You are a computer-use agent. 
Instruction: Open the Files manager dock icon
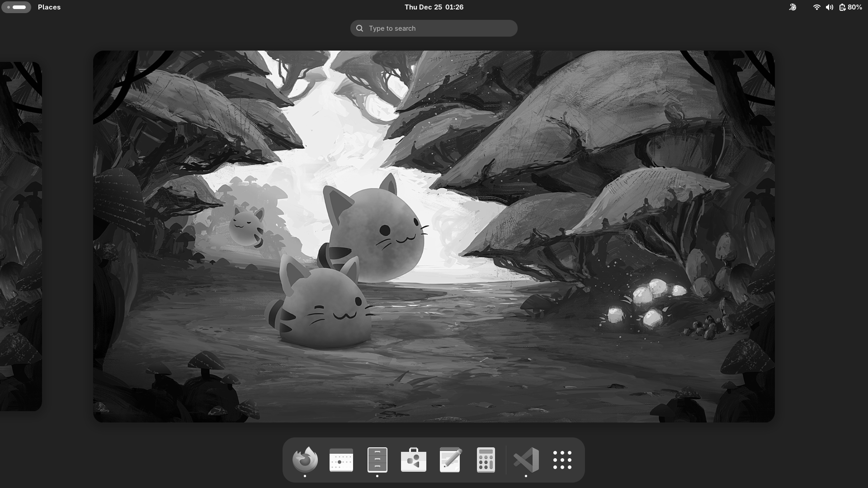(377, 460)
